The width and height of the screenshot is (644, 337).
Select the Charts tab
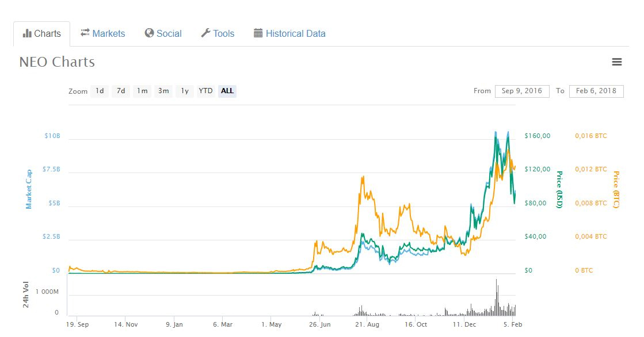pos(46,33)
